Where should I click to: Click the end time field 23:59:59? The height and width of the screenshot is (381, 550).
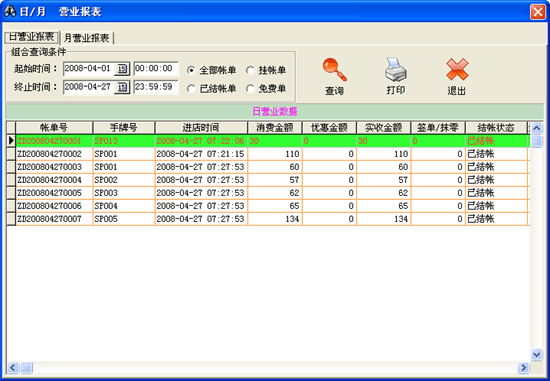156,87
